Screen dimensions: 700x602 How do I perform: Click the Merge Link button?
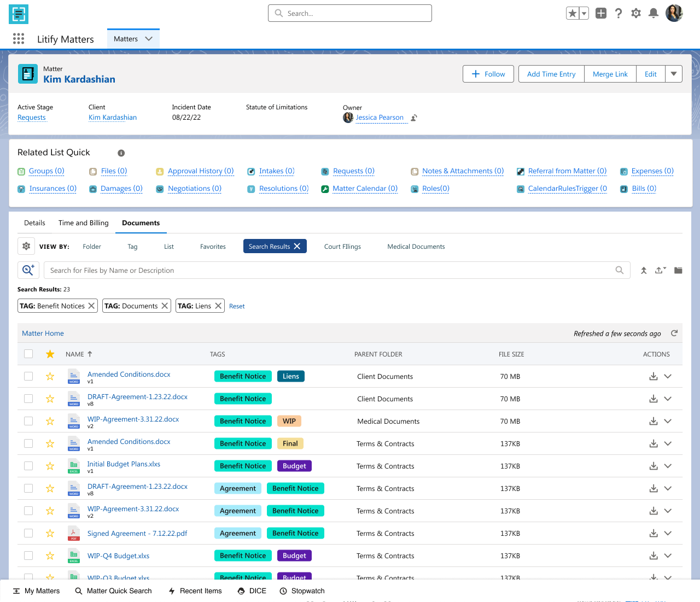pos(610,74)
